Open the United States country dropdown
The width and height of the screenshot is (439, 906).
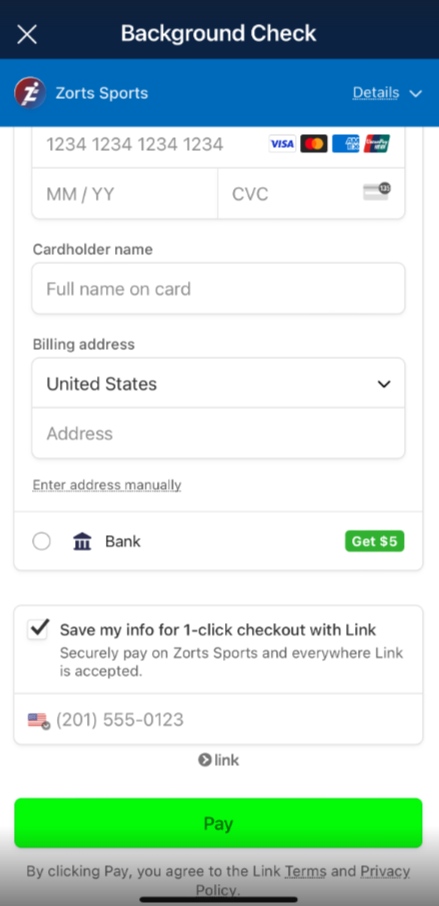coord(218,384)
